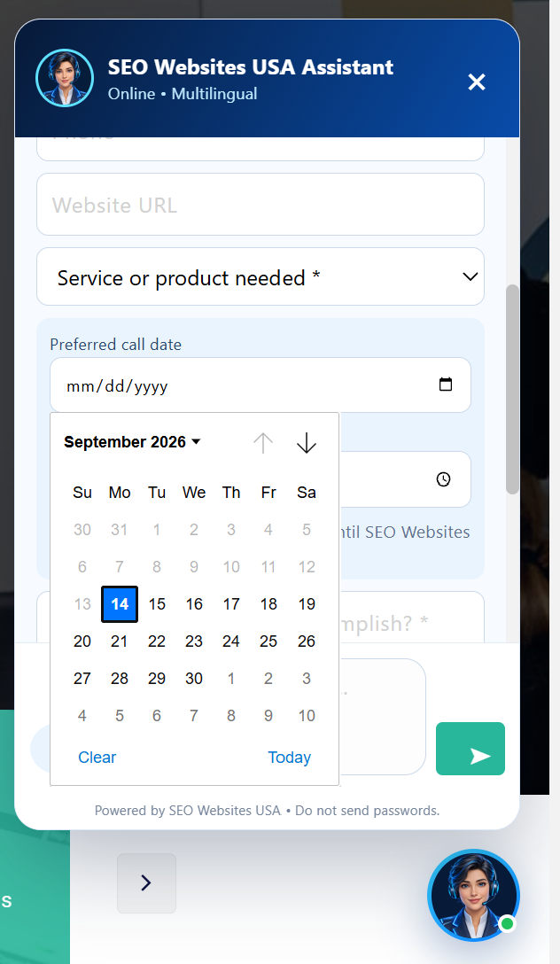Go to next month with down arrow
Screen dimensions: 560x964
[306, 443]
